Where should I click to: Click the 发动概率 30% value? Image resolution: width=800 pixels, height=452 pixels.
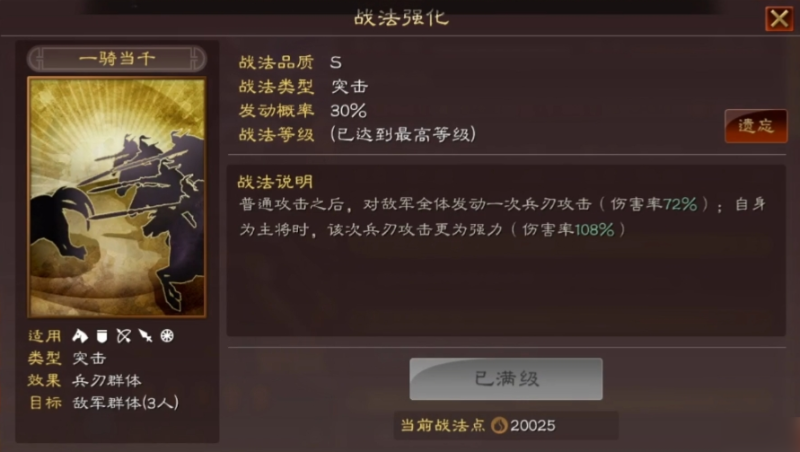pyautogui.click(x=348, y=110)
